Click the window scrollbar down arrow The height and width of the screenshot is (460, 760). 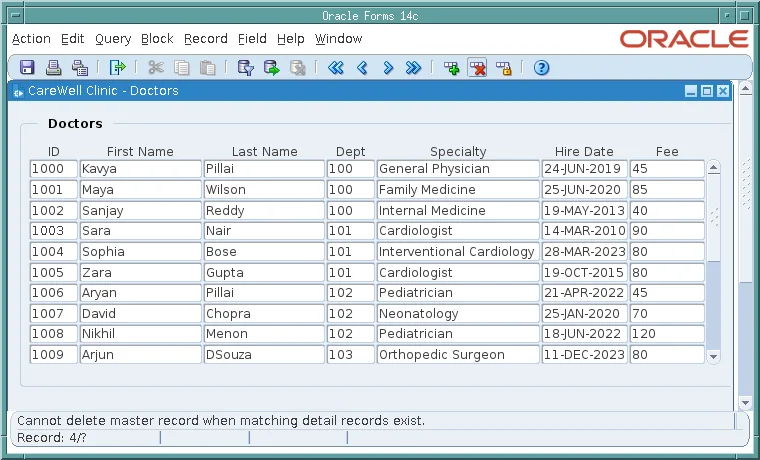(745, 402)
